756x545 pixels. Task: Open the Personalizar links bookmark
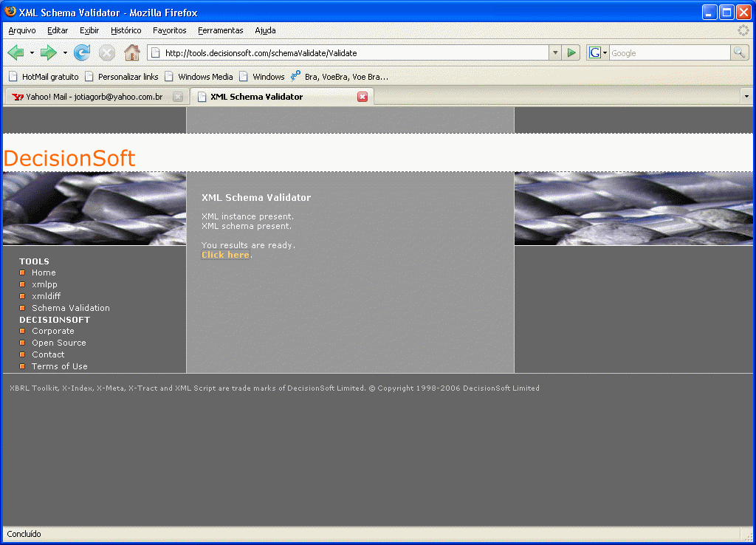(122, 77)
